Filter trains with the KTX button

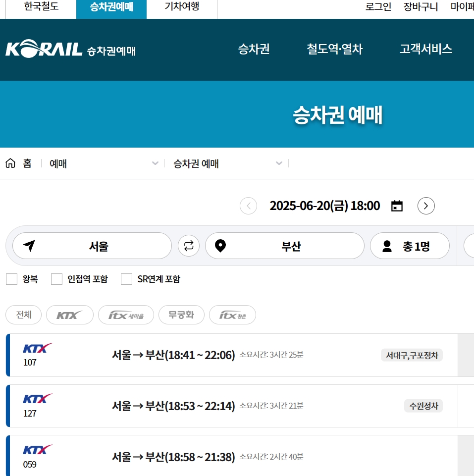(x=69, y=315)
